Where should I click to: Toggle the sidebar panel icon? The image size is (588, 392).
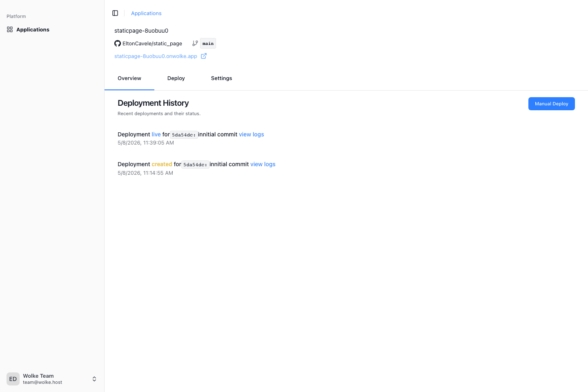[115, 13]
